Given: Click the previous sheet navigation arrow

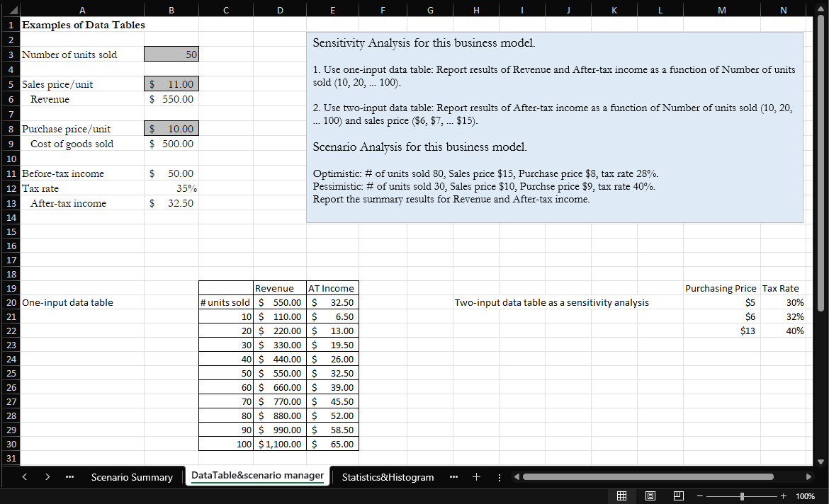Looking at the screenshot, I should 24,477.
